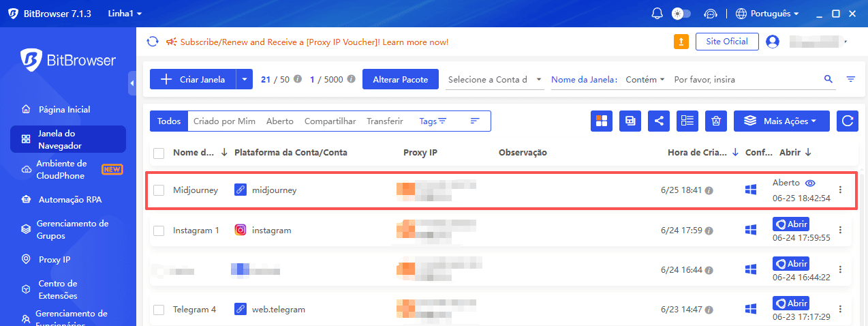Tick the select-all header checkbox
Image resolution: width=868 pixels, height=326 pixels.
coord(159,153)
